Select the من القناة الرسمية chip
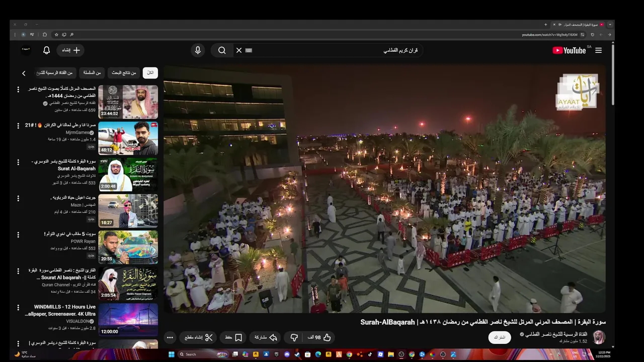This screenshot has width=644, height=362. 55,73
